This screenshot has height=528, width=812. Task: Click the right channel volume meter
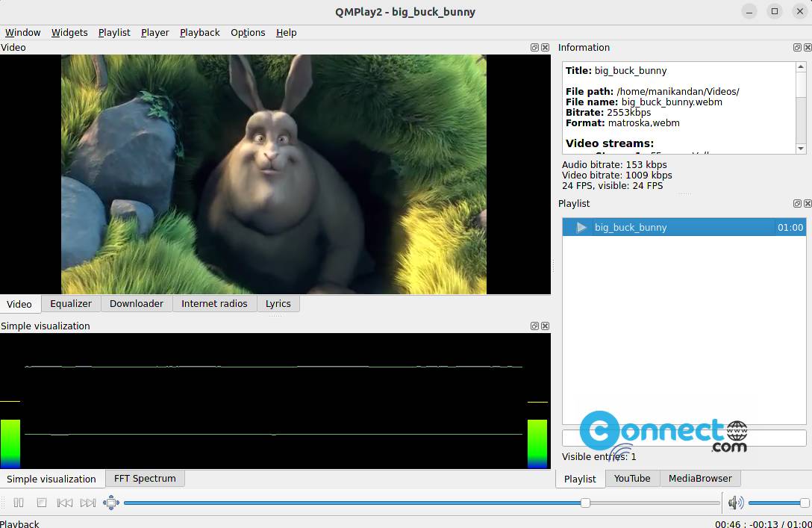click(537, 444)
